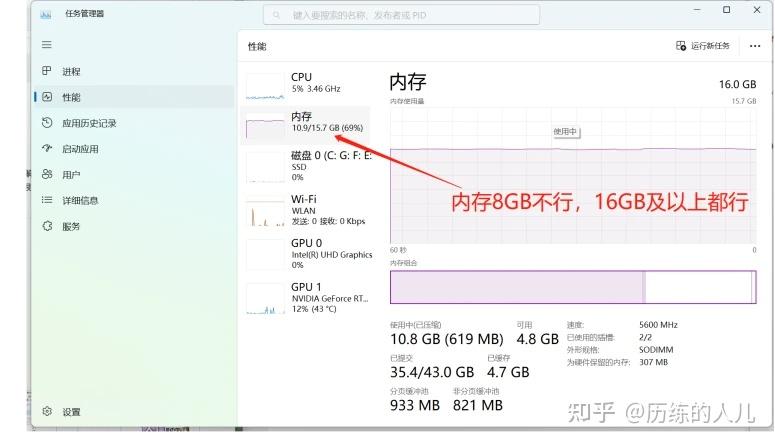The height and width of the screenshot is (444, 775).
Task: Click the 4.7 GB cached value
Action: tap(508, 372)
